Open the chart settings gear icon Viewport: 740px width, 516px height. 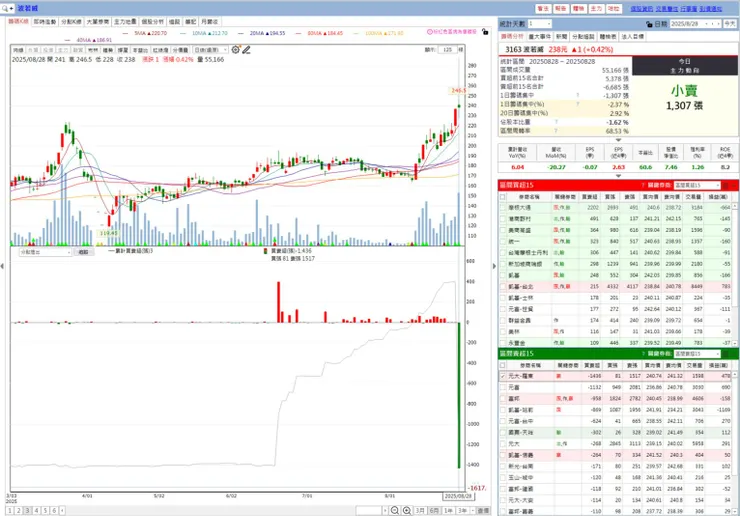[x=235, y=50]
